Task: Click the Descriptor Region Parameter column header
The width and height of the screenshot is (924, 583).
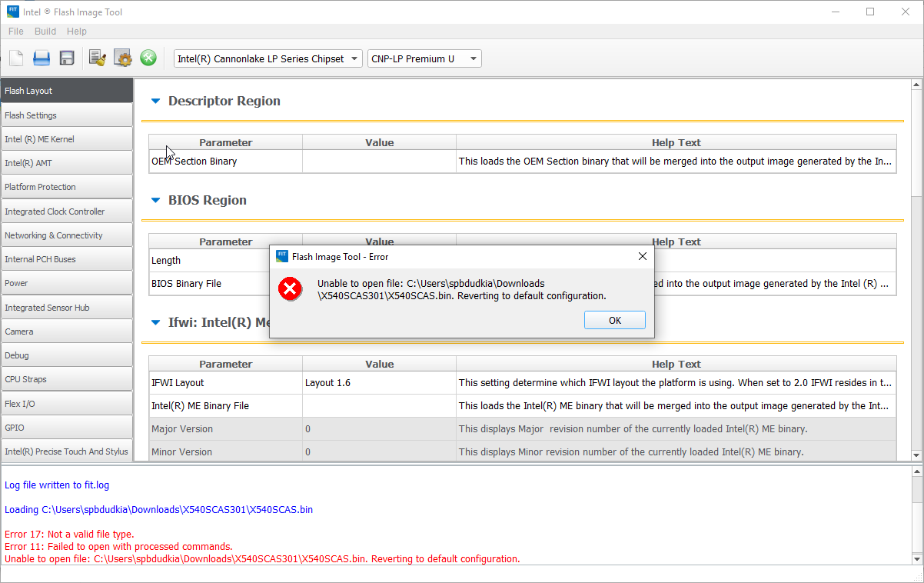Action: click(225, 142)
